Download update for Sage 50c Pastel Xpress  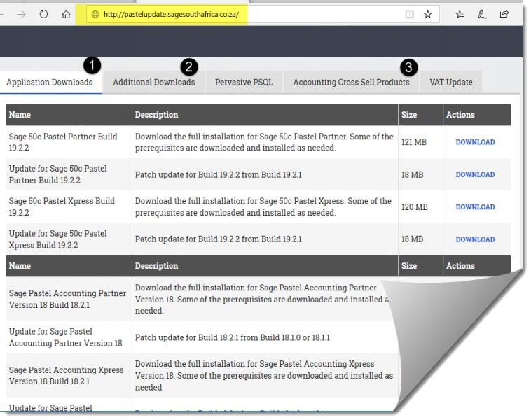click(x=475, y=239)
